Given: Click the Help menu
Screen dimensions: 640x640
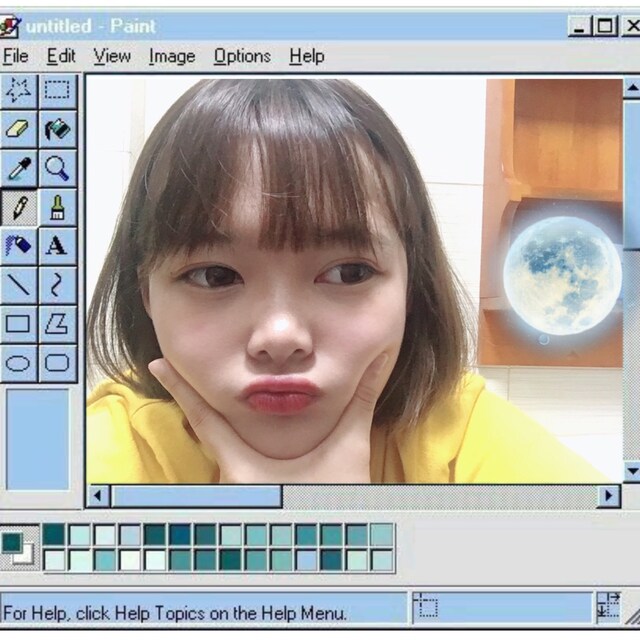Looking at the screenshot, I should (x=306, y=56).
